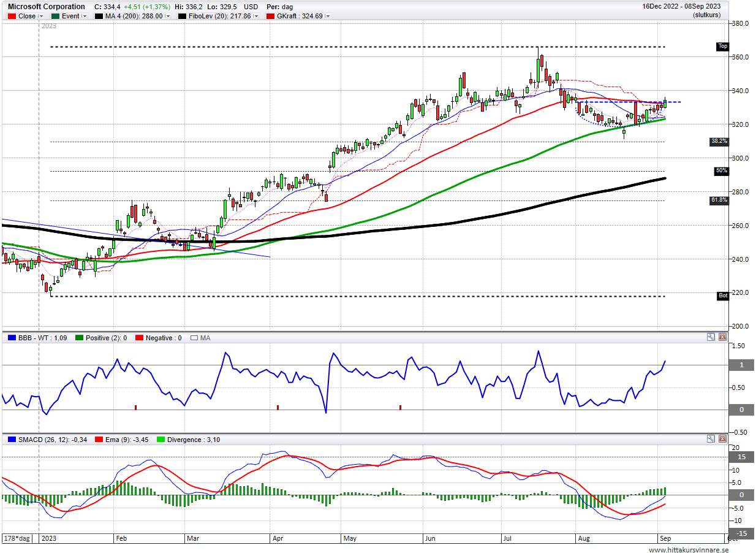Screen dimensions: 756x553
Task: Click the BBB level 0 axis marker
Action: 741,410
